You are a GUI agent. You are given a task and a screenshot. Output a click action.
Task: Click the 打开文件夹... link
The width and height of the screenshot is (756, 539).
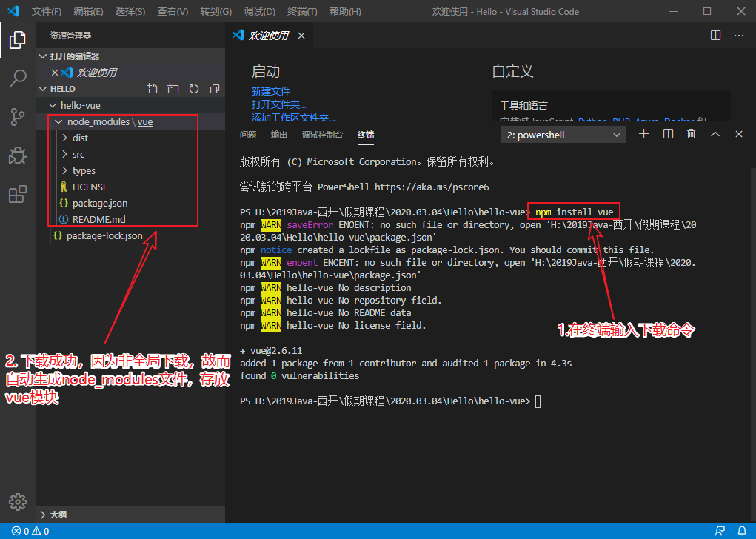click(278, 104)
